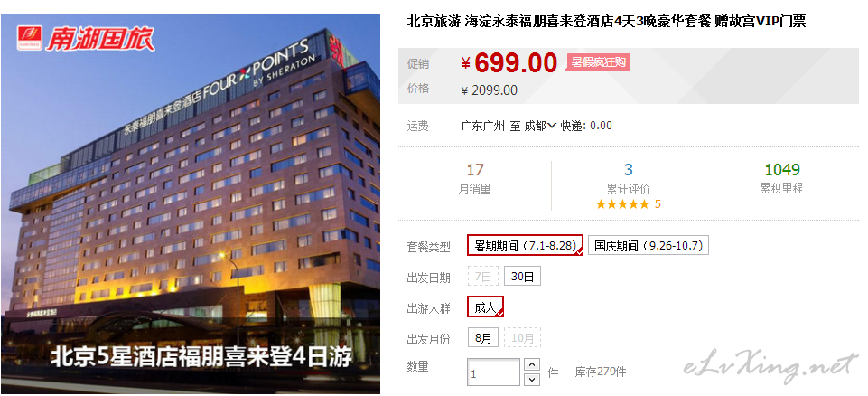Viewport: 868px width, 396px height.
Task: Select the 国庆期间 (9.26-10.7) package option
Action: coord(649,245)
